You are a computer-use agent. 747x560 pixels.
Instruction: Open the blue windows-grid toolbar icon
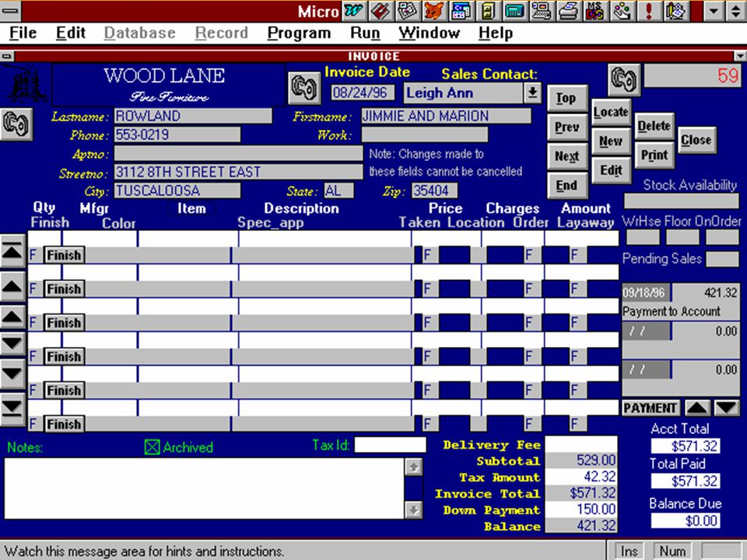[460, 10]
